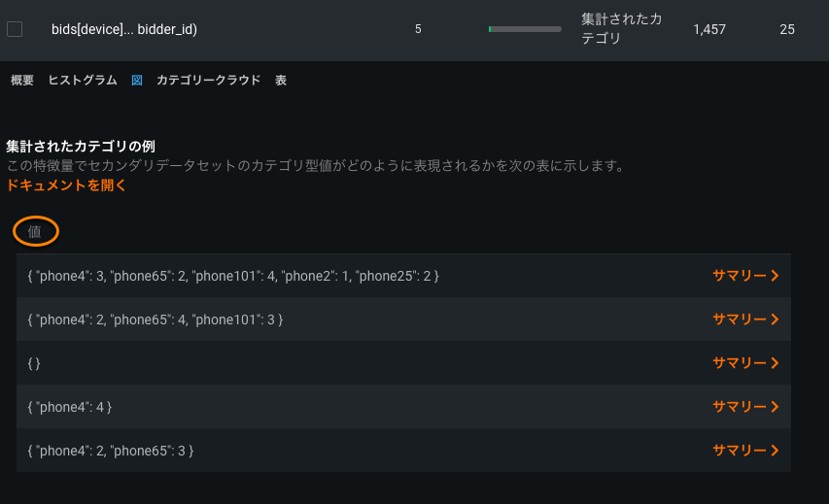Viewport: 829px width, 504px height.
Task: Open サマリー for the phone25 row
Action: [x=745, y=276]
